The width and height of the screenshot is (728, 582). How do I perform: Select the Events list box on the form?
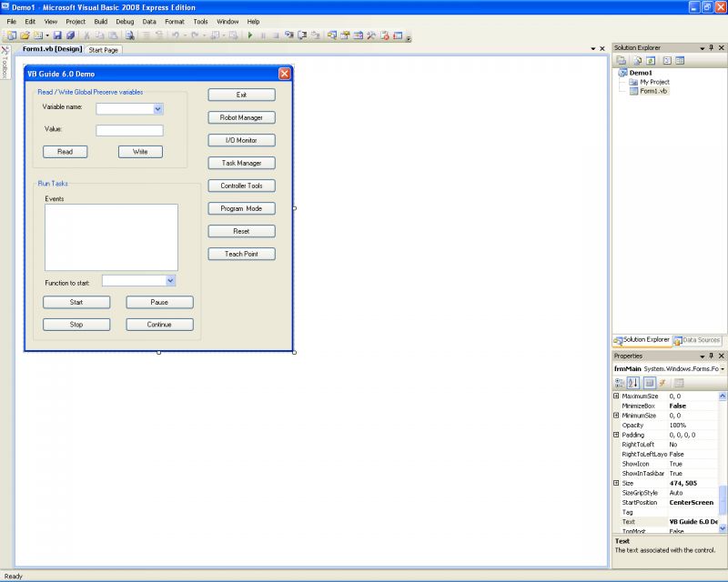coord(111,237)
